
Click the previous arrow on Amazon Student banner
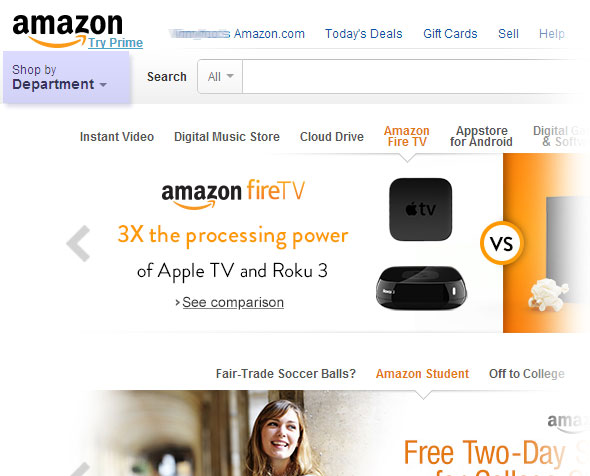(x=79, y=470)
